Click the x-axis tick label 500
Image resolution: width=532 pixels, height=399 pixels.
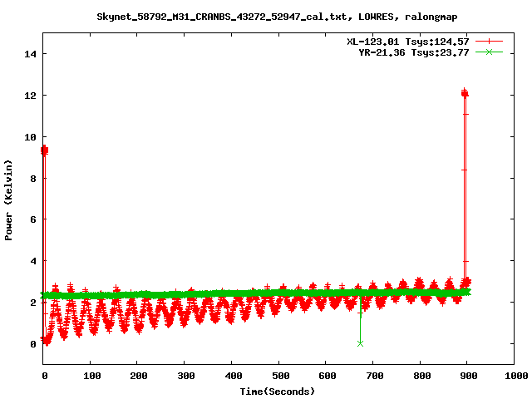pyautogui.click(x=280, y=376)
